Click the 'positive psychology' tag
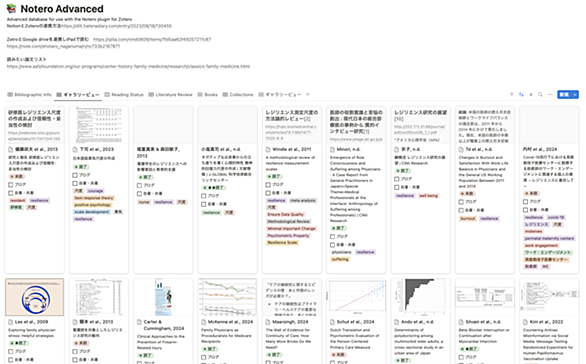Viewport: 586px width, 364px height. pos(92,205)
